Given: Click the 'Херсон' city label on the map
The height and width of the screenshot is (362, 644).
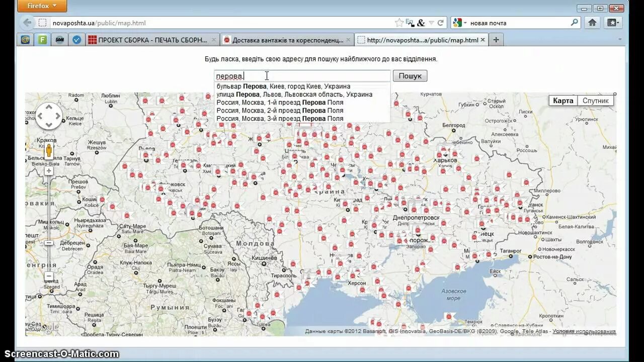Looking at the screenshot, I should 357,283.
